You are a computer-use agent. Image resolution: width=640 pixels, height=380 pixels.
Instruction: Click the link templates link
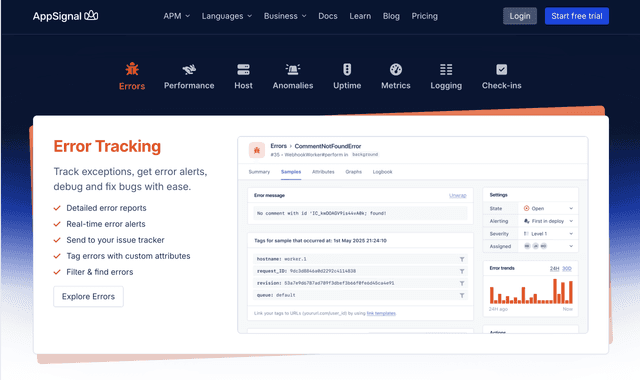381,313
